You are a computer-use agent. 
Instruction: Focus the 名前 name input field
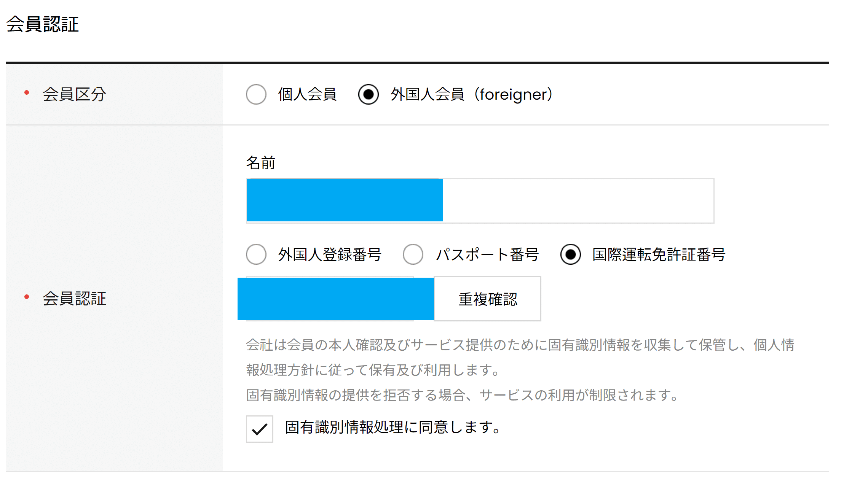480,200
